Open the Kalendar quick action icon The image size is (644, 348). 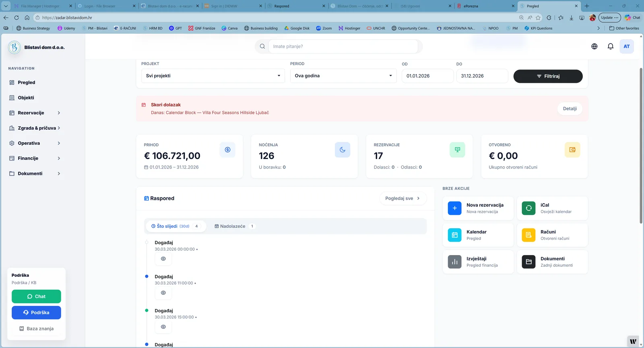tap(454, 235)
